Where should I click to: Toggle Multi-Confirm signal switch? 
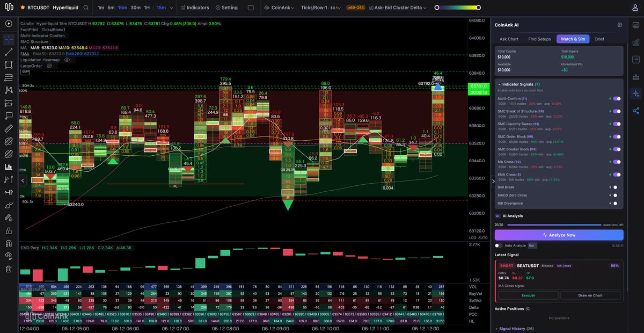616,99
